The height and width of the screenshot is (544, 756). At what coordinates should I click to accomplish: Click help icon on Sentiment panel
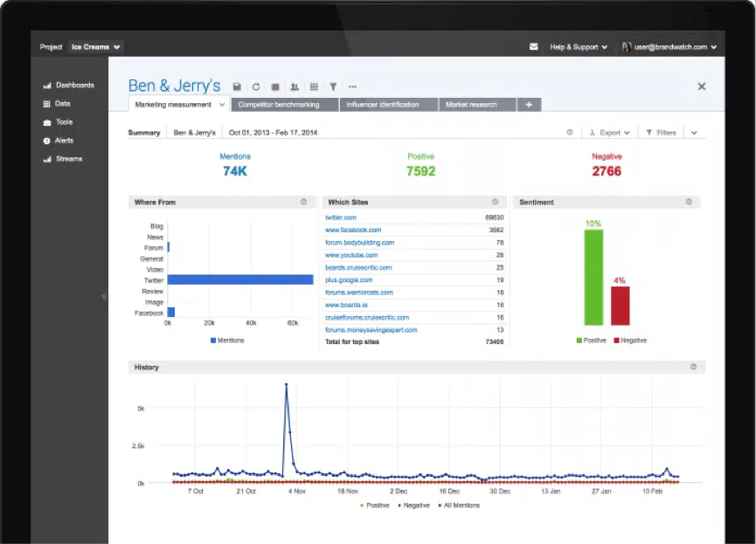[x=689, y=202]
